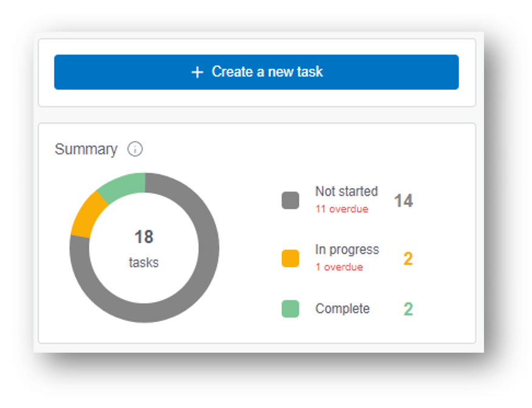
Task: Click the Not started label
Action: point(346,192)
